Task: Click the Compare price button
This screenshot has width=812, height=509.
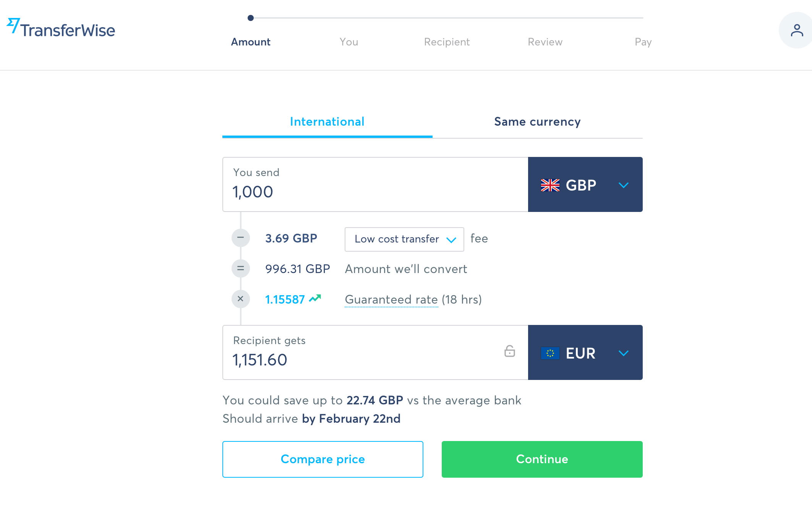Action: click(323, 459)
